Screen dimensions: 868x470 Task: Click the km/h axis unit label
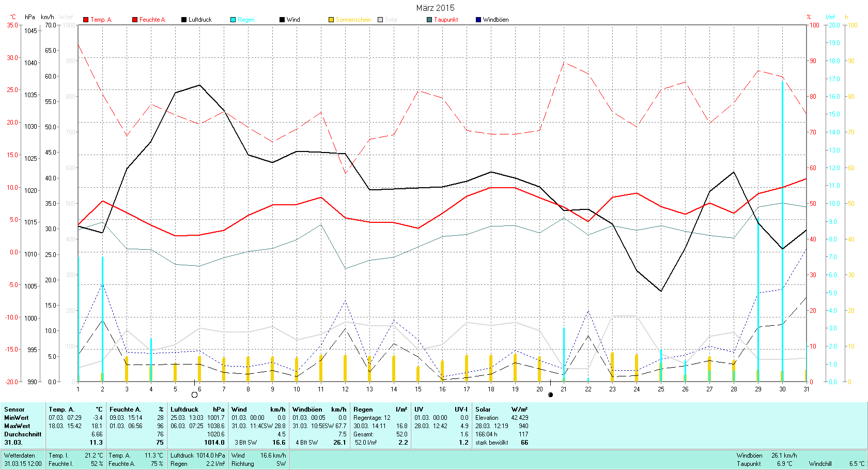48,17
